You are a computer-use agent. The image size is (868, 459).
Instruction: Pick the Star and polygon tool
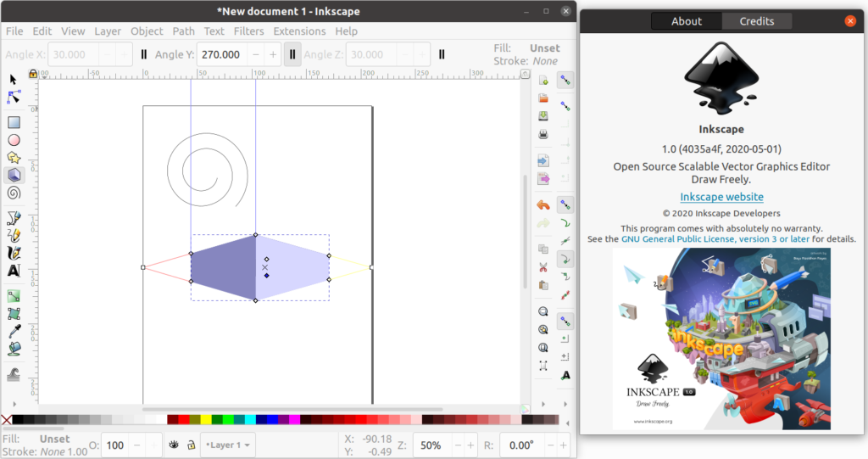pos(14,158)
